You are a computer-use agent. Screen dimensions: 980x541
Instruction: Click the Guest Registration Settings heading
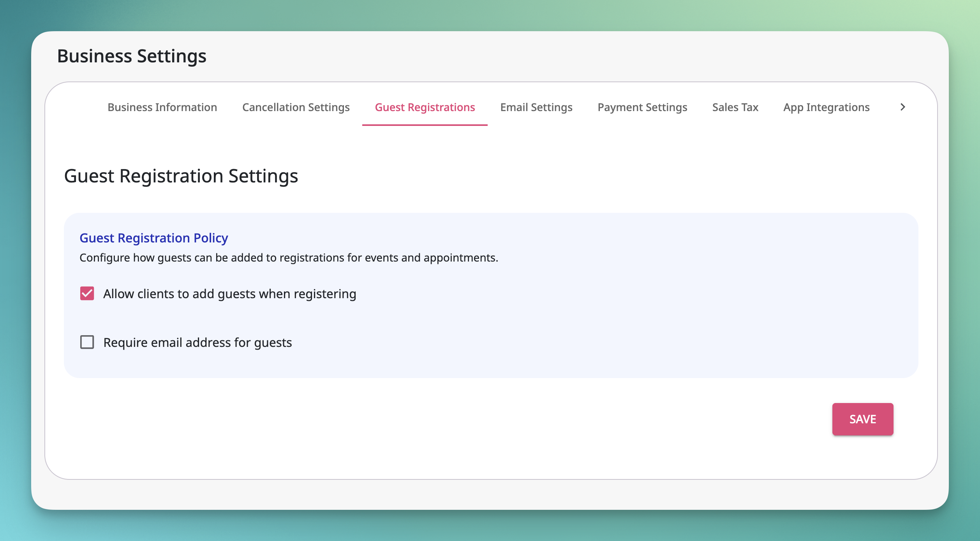click(x=181, y=176)
